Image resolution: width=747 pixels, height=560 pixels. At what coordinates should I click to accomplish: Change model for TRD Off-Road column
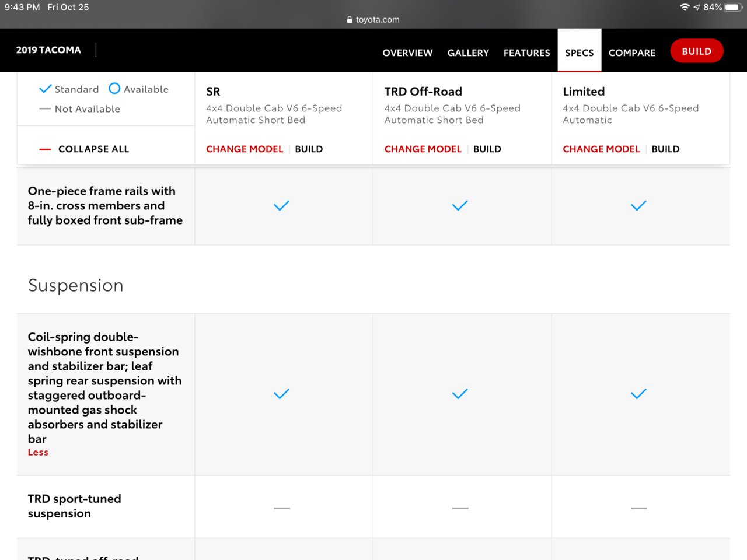pyautogui.click(x=423, y=149)
